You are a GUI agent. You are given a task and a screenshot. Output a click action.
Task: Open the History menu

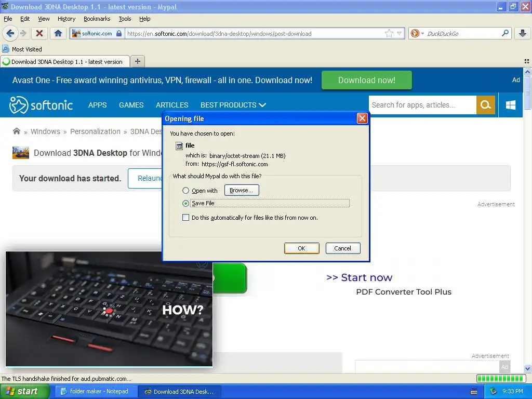pyautogui.click(x=66, y=19)
